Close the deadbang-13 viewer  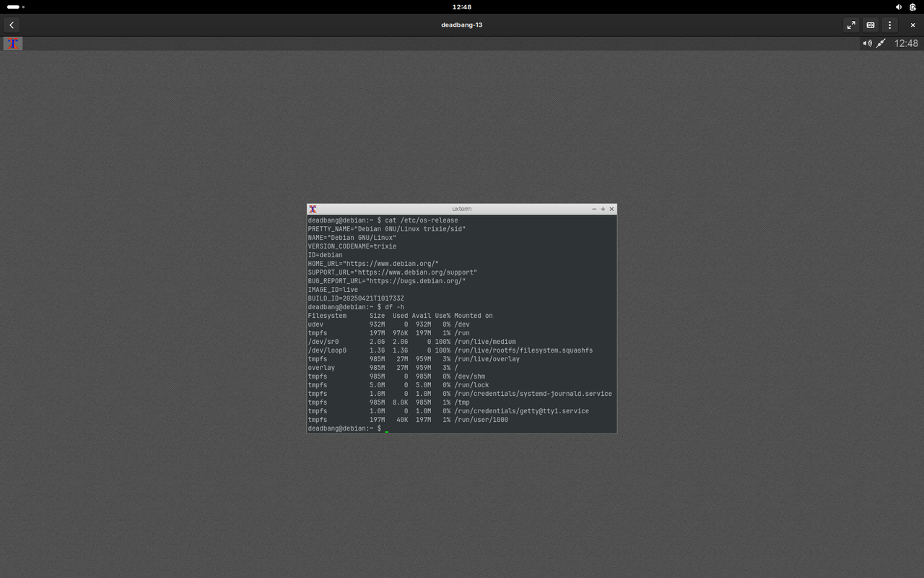(912, 25)
